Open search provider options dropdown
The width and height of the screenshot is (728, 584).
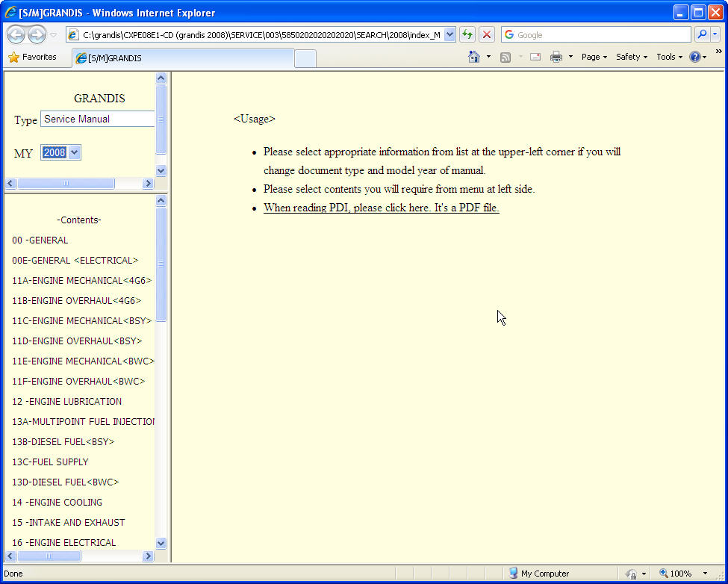coord(715,35)
